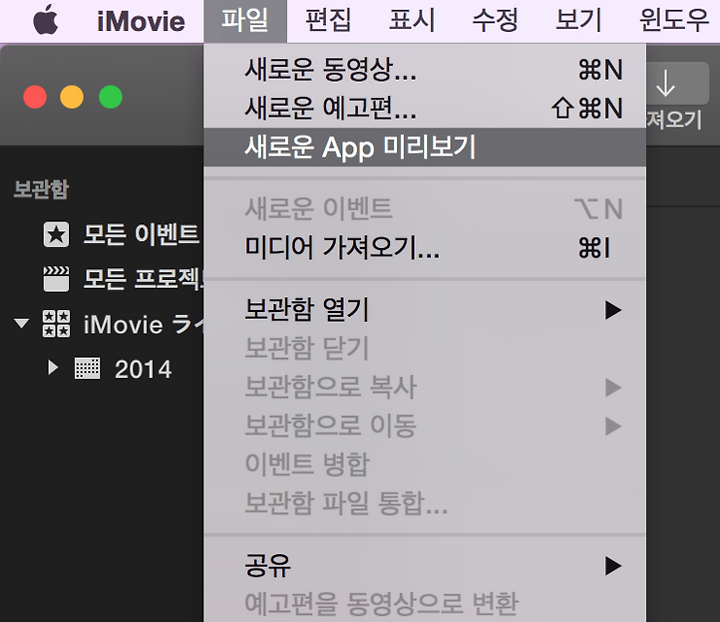Screen dimensions: 720x622
Task: Select 새로운 App 미리보기 menu item
Action: (x=425, y=147)
